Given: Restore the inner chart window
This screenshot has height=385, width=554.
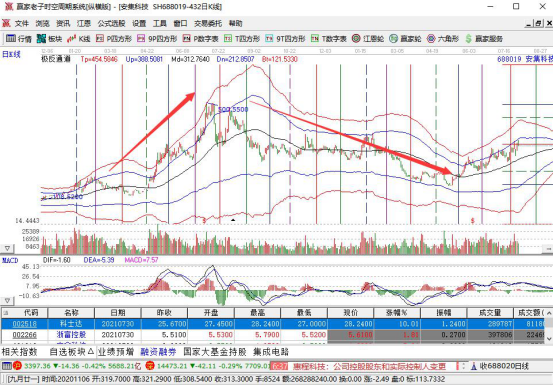Looking at the screenshot, I should click(x=538, y=24).
